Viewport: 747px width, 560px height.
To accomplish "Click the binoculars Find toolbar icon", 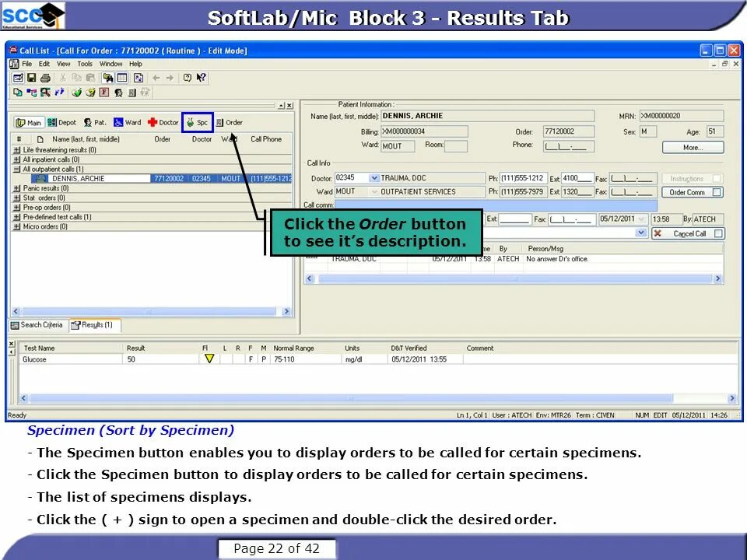I will point(108,78).
